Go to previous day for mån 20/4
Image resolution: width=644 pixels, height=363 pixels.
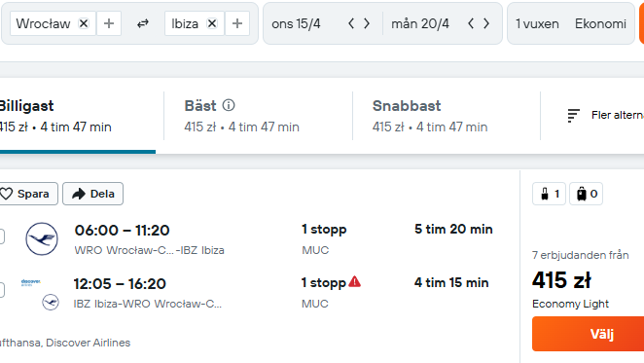(471, 23)
